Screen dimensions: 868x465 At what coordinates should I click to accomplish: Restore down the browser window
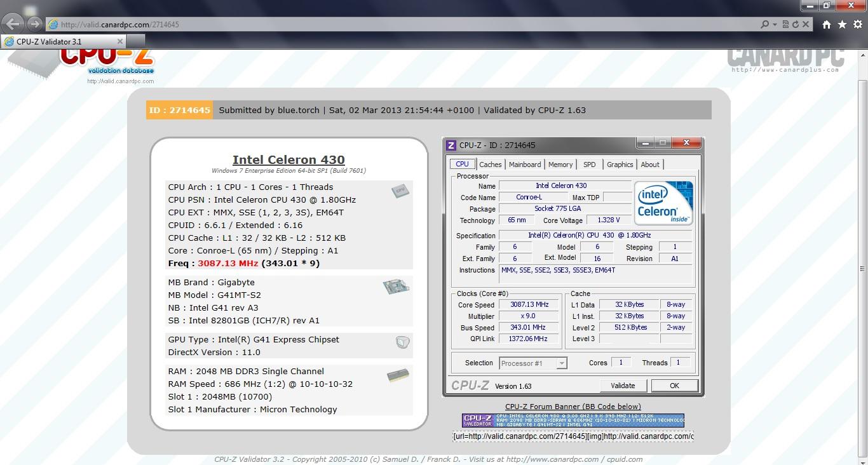[827, 5]
